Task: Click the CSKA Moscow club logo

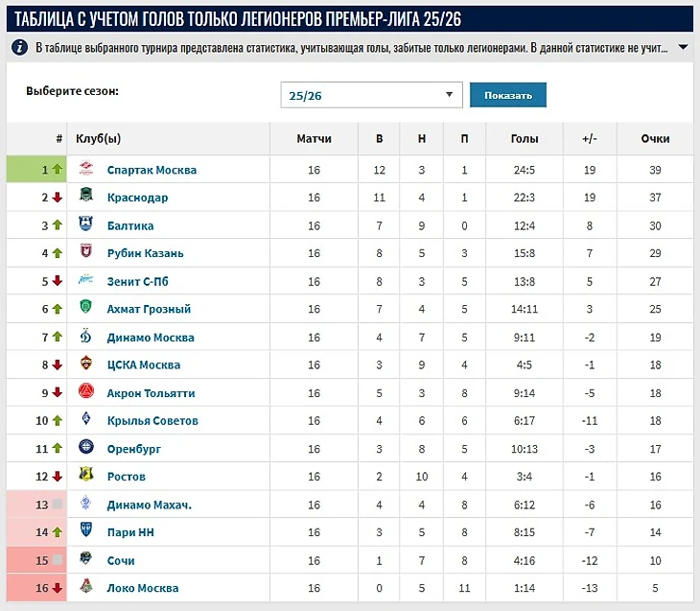Action: tap(86, 364)
